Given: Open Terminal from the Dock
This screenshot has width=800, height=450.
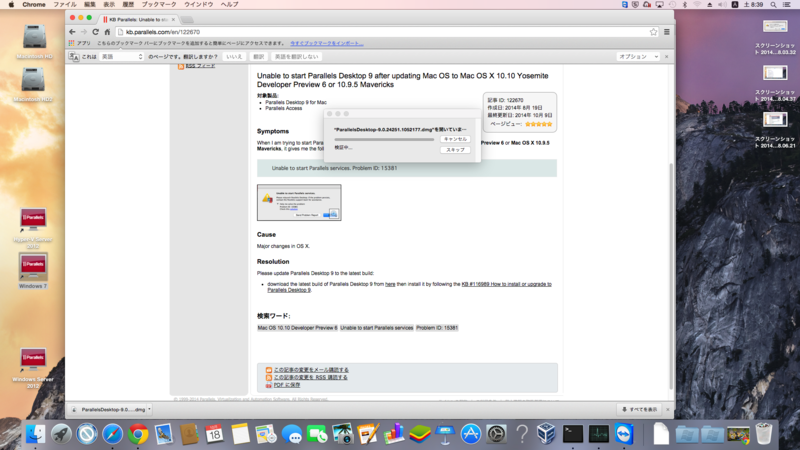Looking at the screenshot, I should click(572, 434).
